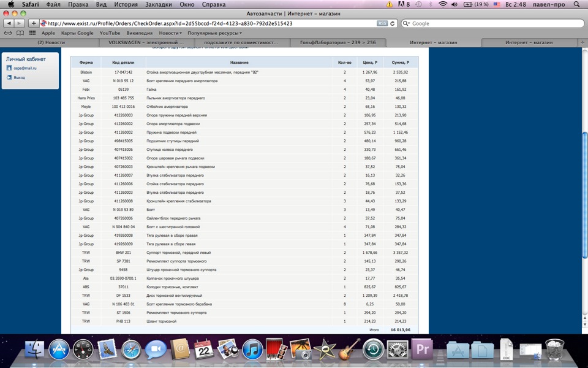Viewport: 588px width, 368px height.
Task: Open the volume control in the menu bar
Action: 454,4
